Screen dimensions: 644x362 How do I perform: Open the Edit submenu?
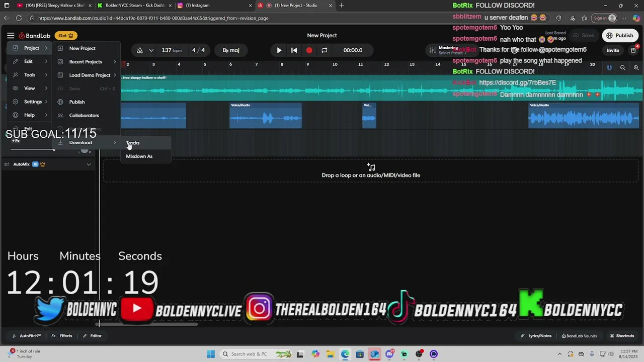[x=29, y=61]
